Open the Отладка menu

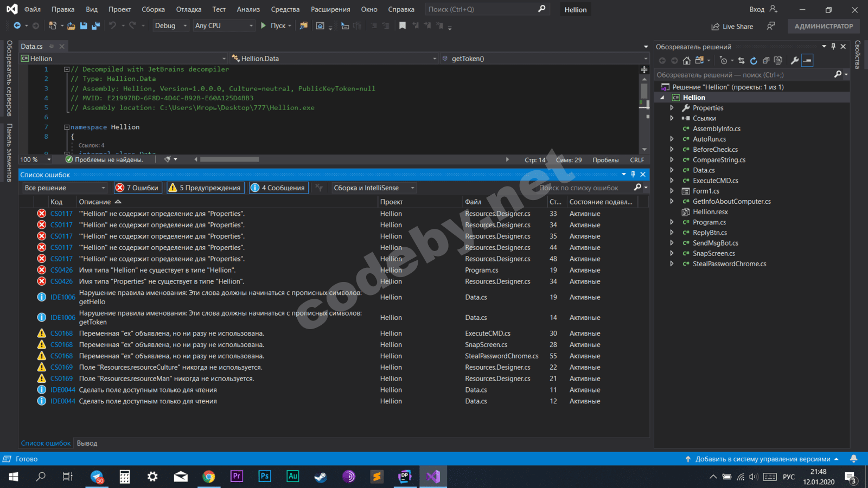tap(189, 9)
